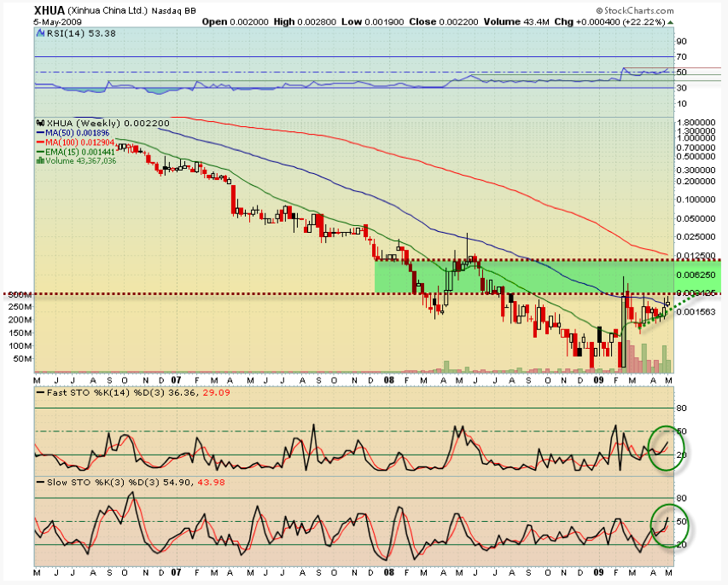Click the 90 level on the RSI axis

[682, 41]
